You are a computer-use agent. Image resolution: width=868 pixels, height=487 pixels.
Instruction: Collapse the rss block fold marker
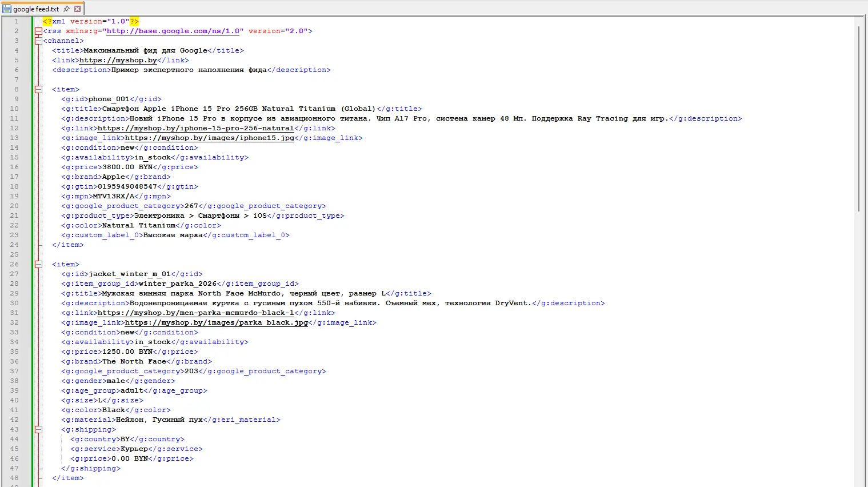[x=38, y=31]
